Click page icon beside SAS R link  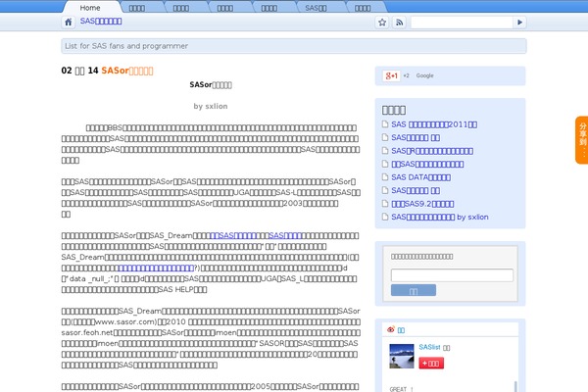[385, 151]
